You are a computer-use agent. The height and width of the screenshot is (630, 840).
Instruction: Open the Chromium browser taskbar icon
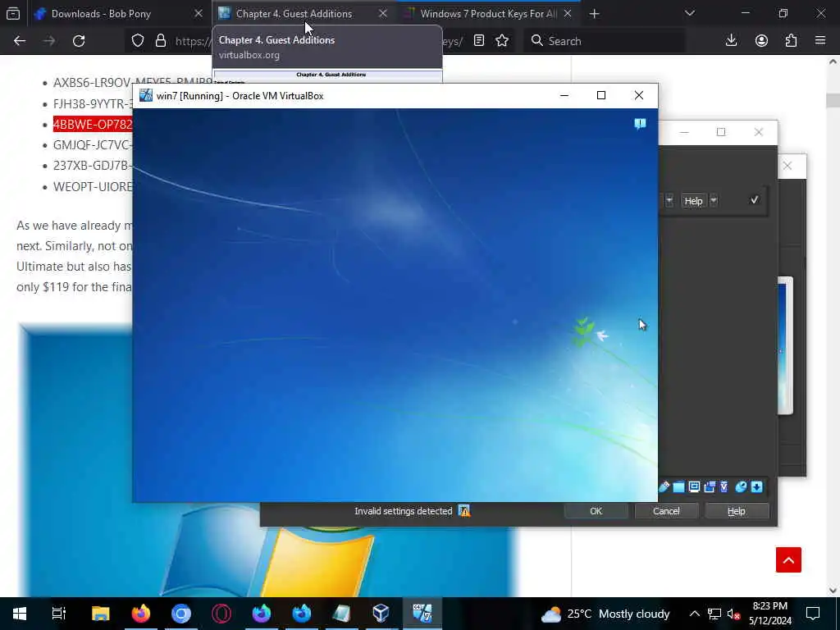pyautogui.click(x=181, y=614)
